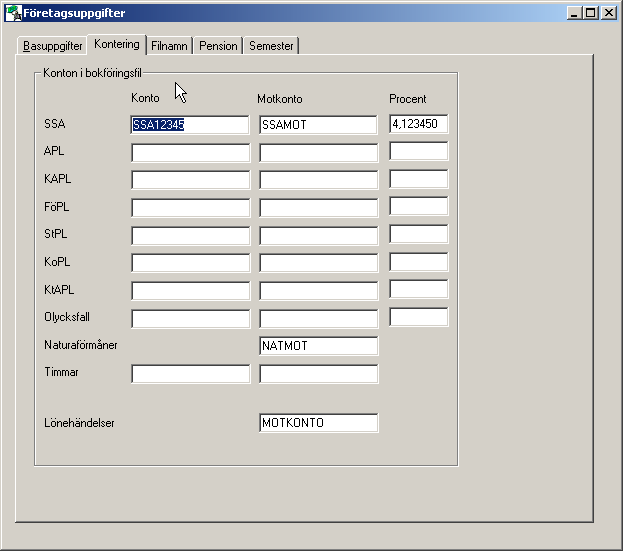The image size is (623, 551).
Task: Focus the Olycksfall Procent input field
Action: point(418,317)
